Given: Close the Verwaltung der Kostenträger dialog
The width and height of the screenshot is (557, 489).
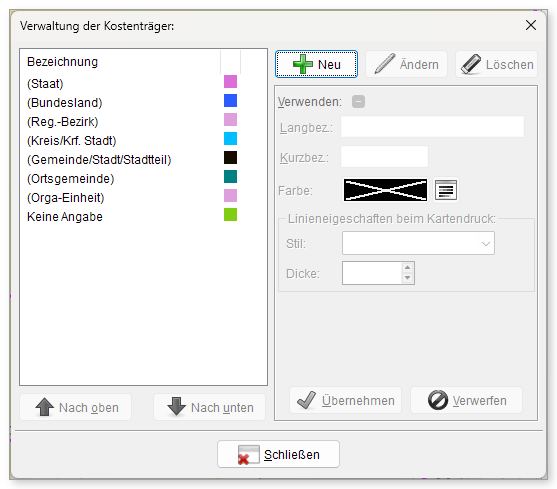Looking at the screenshot, I should 531,25.
